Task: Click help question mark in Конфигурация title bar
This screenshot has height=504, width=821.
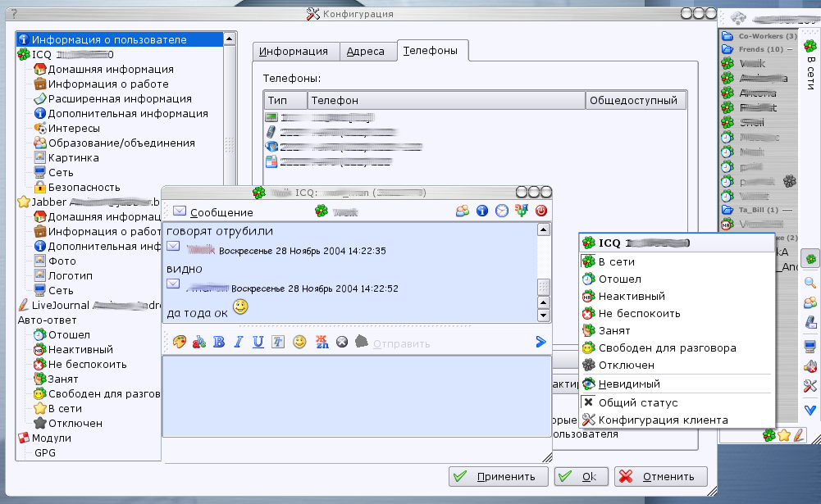Action: pyautogui.click(x=14, y=14)
